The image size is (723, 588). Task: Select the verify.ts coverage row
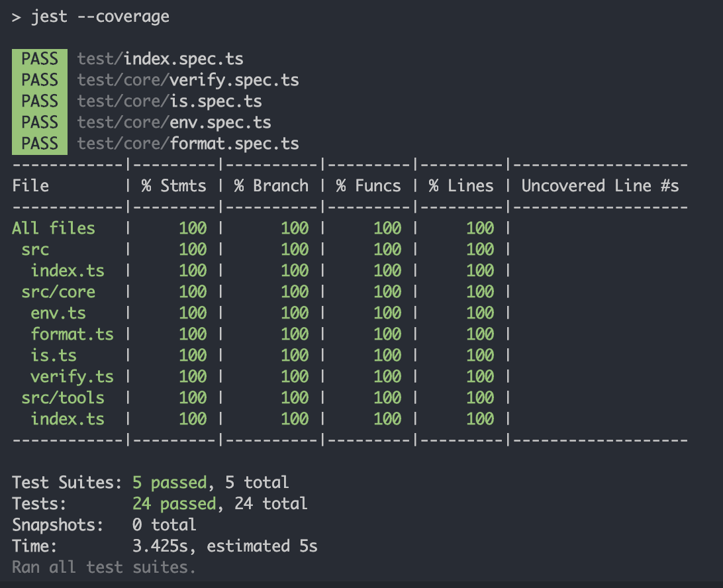(x=72, y=377)
